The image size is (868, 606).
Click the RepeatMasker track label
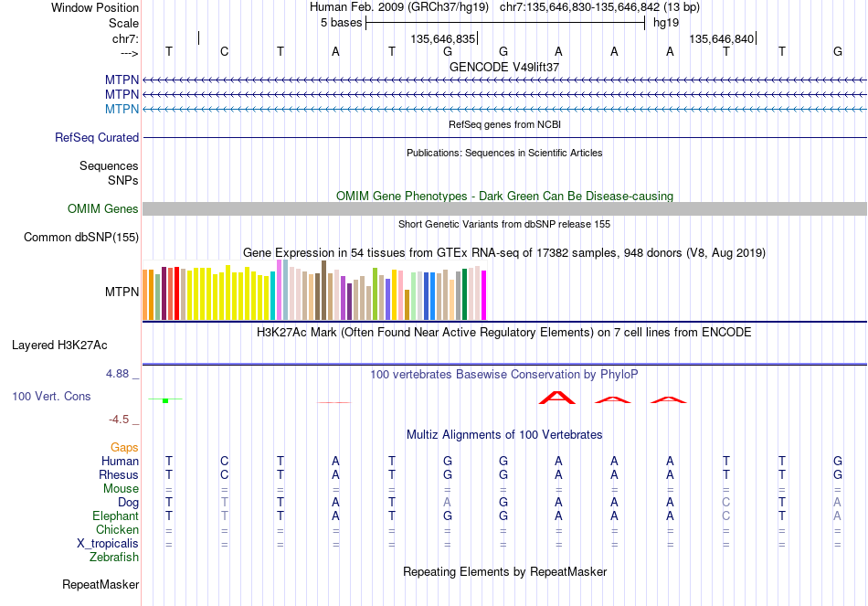coord(101,584)
